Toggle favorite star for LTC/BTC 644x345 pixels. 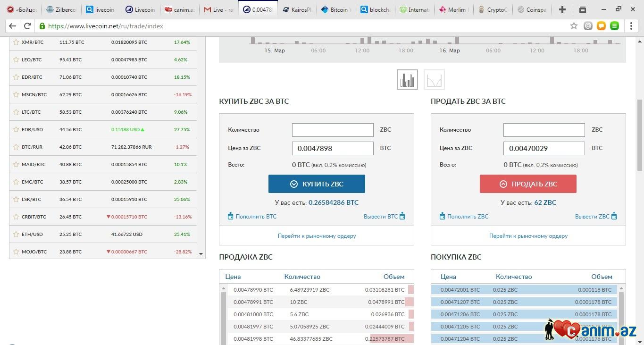(16, 112)
